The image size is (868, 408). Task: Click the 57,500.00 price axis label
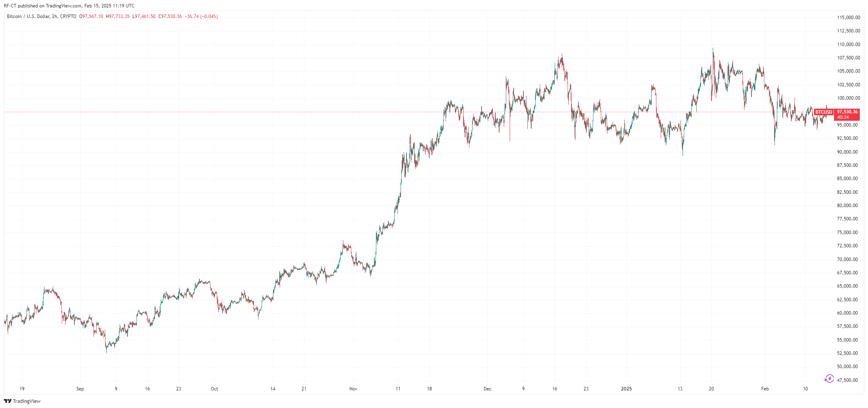tap(847, 326)
